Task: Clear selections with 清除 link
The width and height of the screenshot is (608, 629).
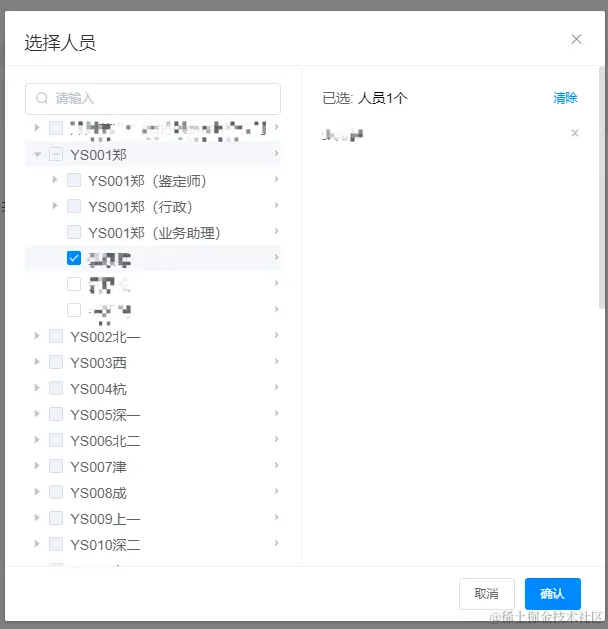Action: pos(565,98)
